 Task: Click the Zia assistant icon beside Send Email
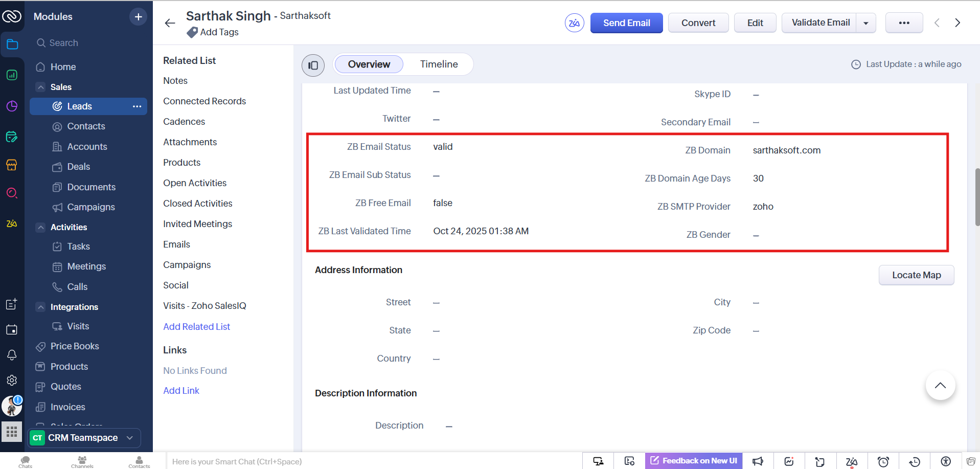tap(574, 23)
